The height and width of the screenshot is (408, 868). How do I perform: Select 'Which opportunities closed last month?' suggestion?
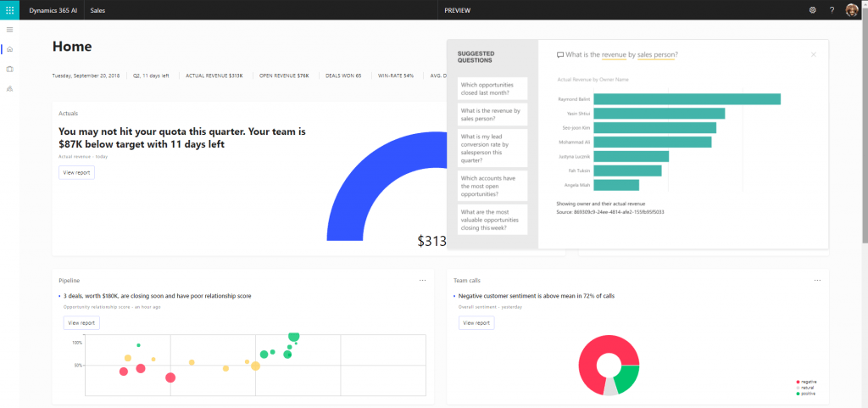click(492, 88)
